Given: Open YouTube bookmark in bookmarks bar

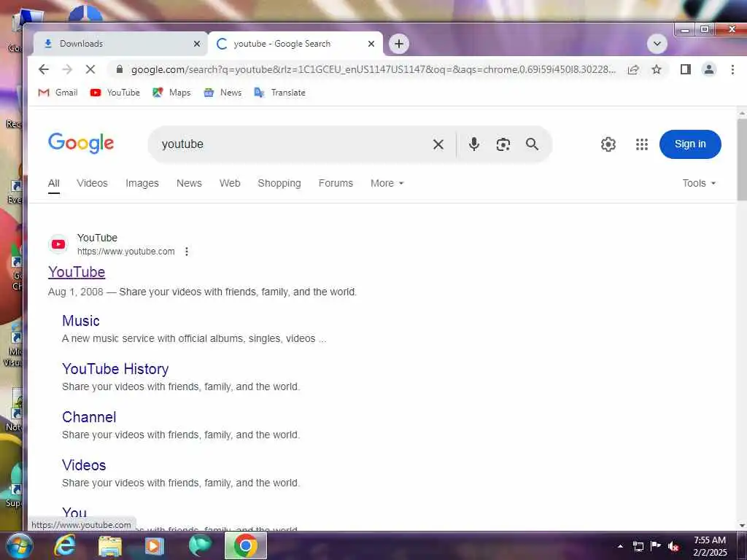Looking at the screenshot, I should (115, 93).
